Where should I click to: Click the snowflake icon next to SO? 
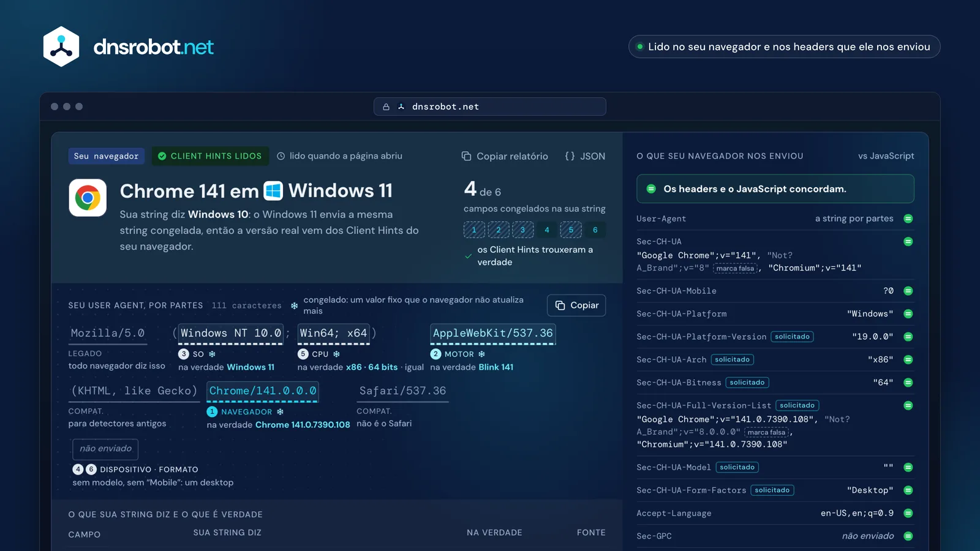pos(212,354)
